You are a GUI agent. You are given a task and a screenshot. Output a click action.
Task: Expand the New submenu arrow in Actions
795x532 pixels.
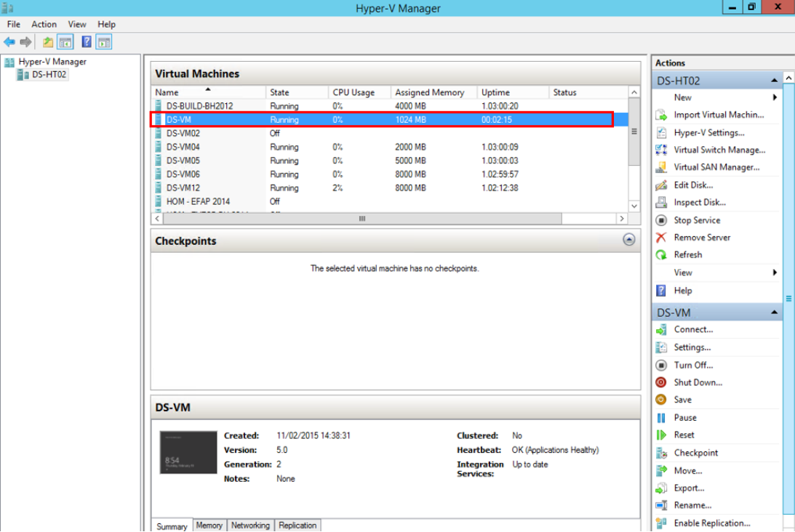[775, 97]
